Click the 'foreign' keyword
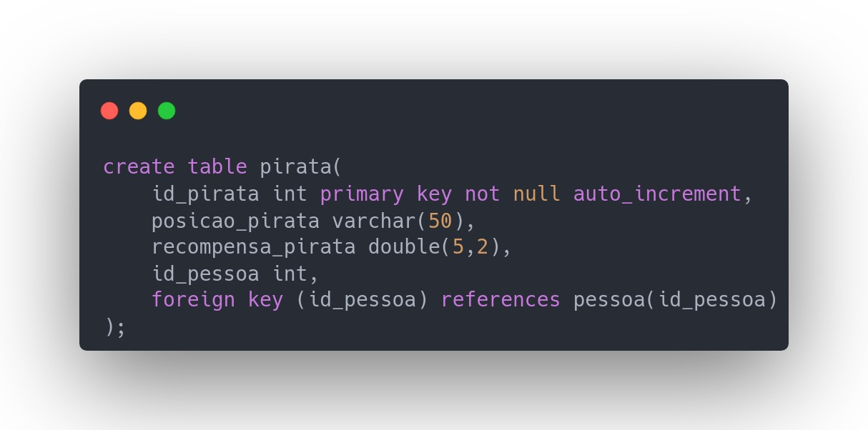 tap(193, 300)
